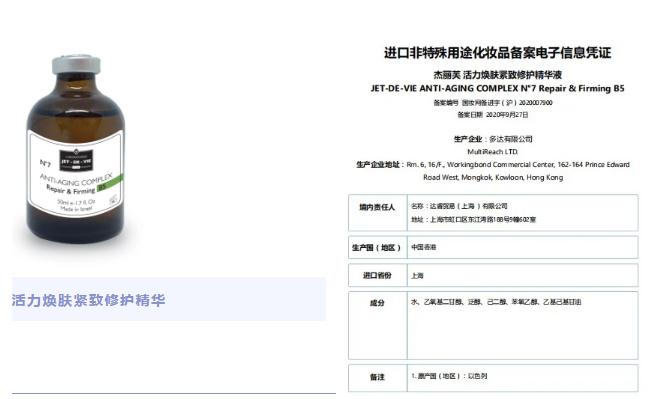
Task: Click the 生产国（地区）row showing 中国香港
Action: click(x=493, y=247)
